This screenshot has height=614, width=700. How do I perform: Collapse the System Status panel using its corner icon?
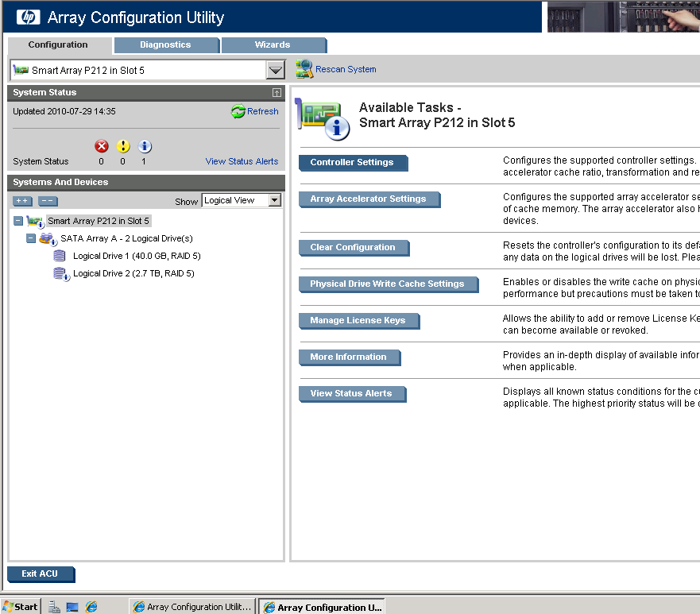(277, 92)
